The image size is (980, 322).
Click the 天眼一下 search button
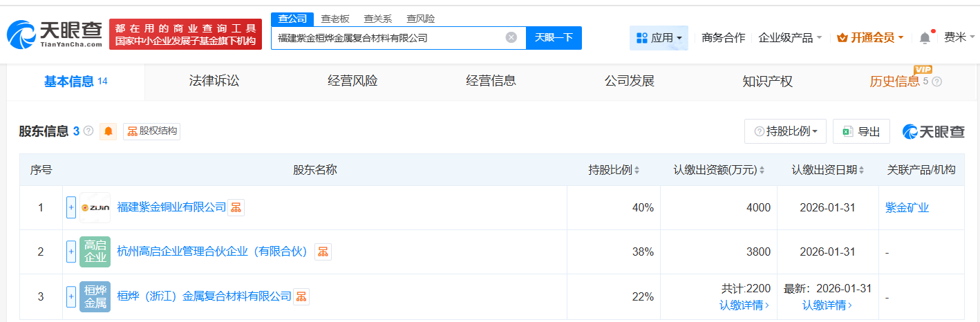pyautogui.click(x=554, y=38)
